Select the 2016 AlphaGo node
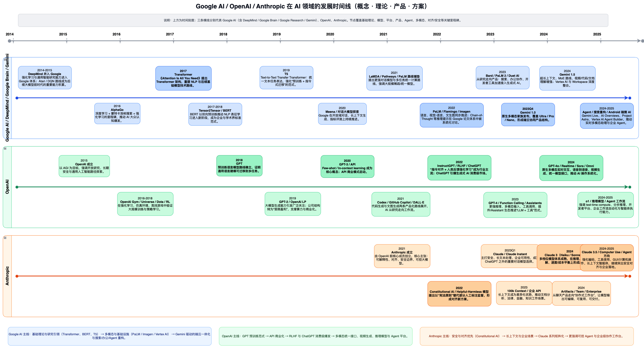Viewport: 644px width, 347px height. pos(117,113)
